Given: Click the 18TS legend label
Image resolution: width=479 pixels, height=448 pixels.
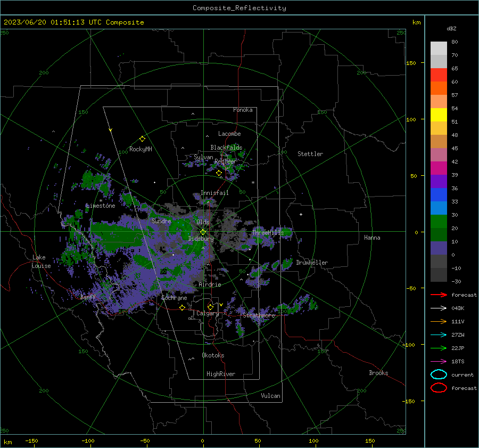Looking at the screenshot, I should click(458, 362).
